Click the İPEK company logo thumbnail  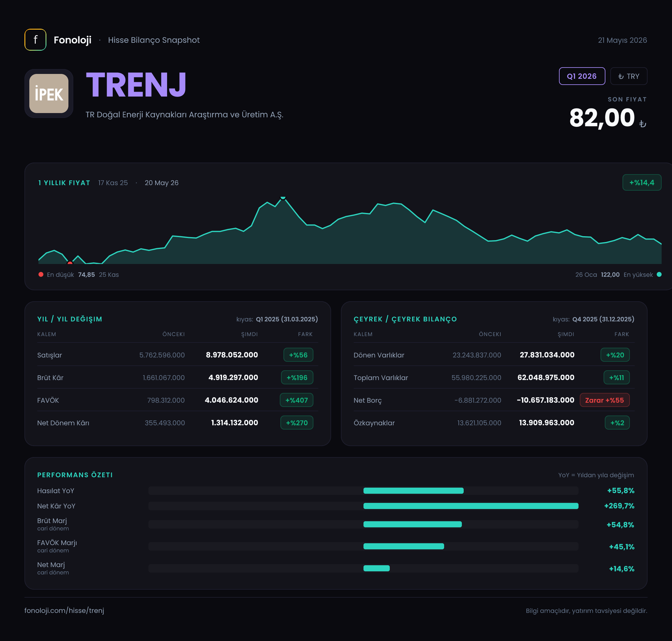coord(49,93)
